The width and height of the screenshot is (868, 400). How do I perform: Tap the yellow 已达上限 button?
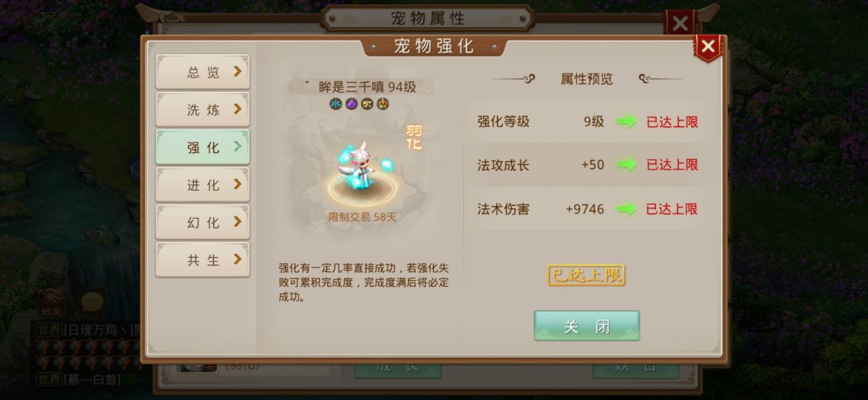(586, 275)
